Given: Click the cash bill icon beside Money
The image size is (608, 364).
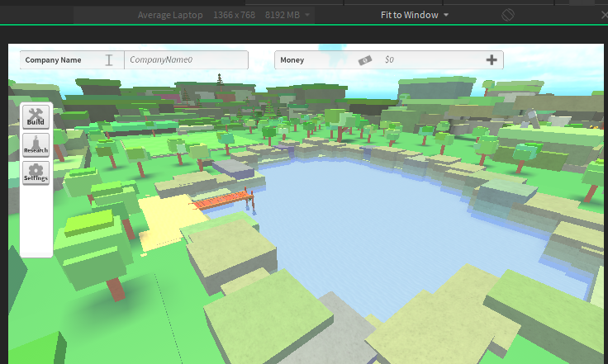Looking at the screenshot, I should tap(365, 60).
